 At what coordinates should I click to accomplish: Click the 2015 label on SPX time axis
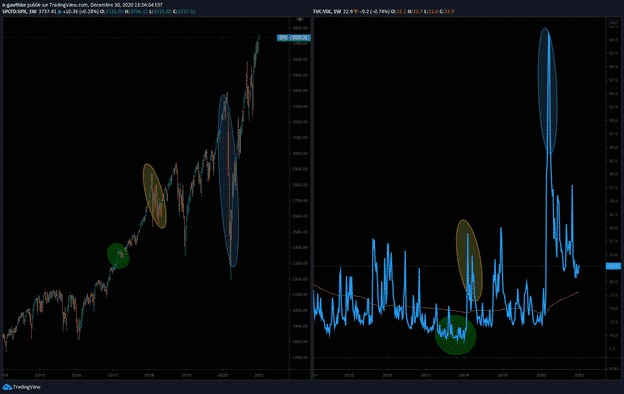(x=40, y=375)
